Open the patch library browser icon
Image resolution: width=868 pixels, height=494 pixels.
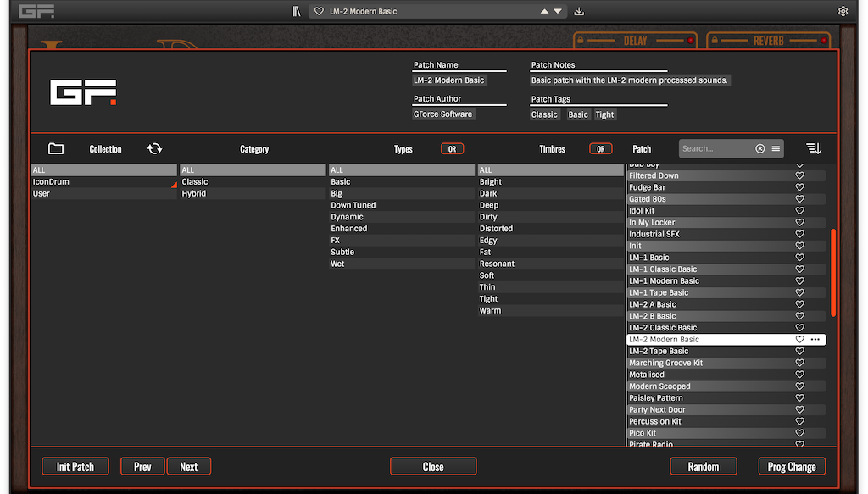pos(297,11)
